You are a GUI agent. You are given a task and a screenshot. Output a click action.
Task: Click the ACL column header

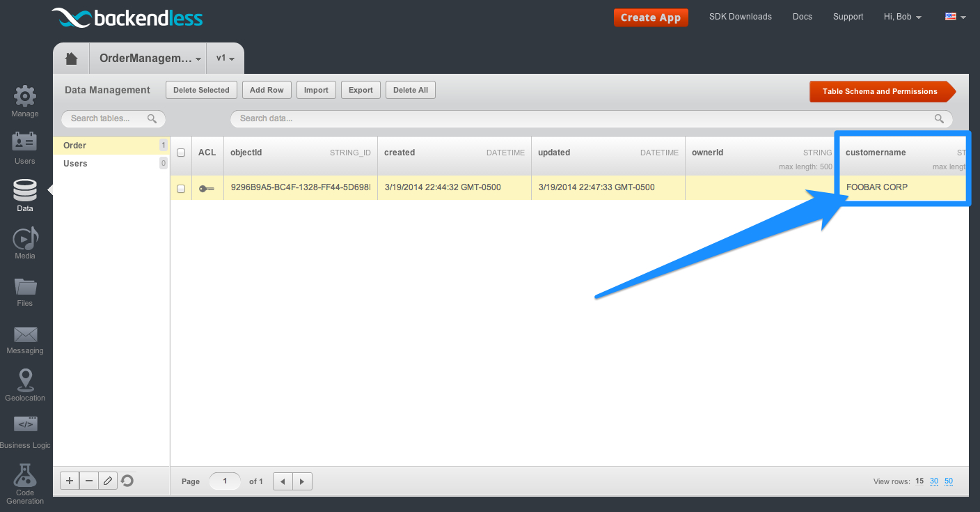coord(207,155)
